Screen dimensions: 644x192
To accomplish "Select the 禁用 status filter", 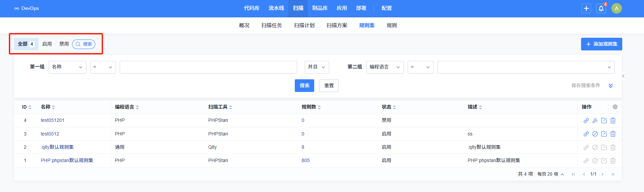I will pyautogui.click(x=64, y=44).
